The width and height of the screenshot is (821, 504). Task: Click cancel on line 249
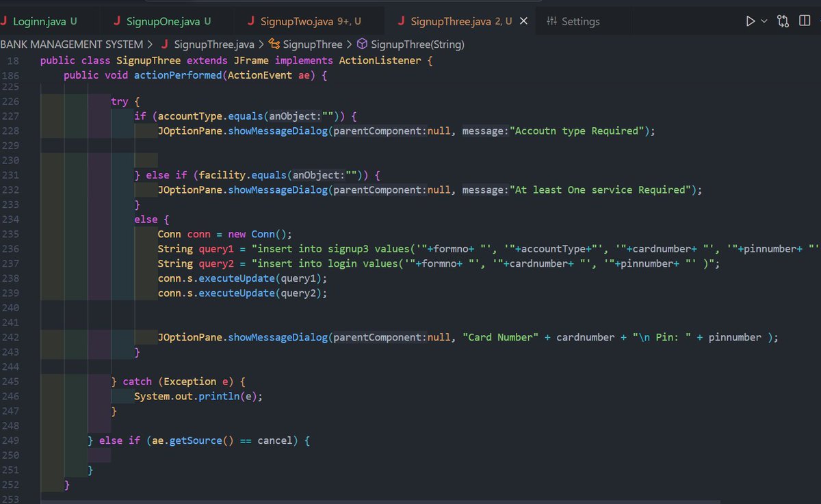click(275, 441)
